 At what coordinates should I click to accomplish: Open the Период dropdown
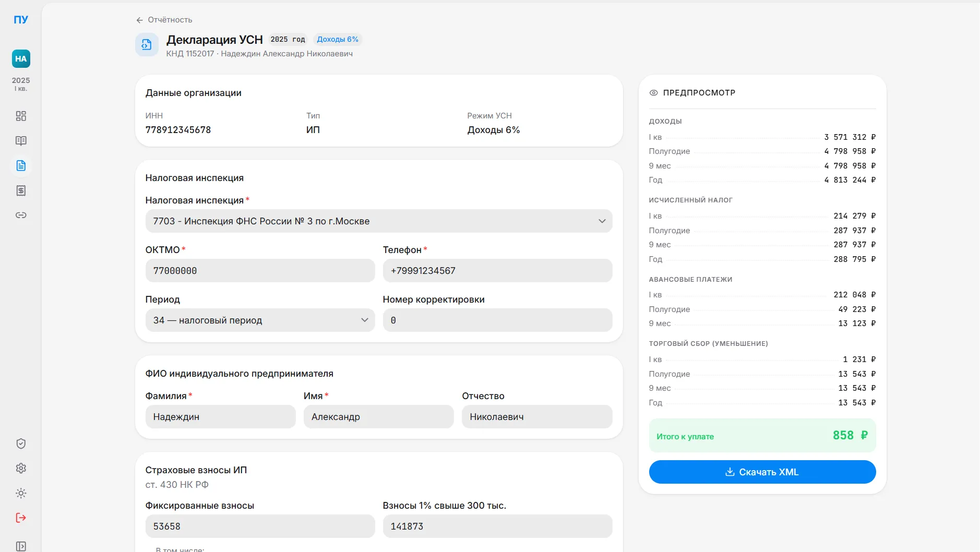(x=260, y=320)
